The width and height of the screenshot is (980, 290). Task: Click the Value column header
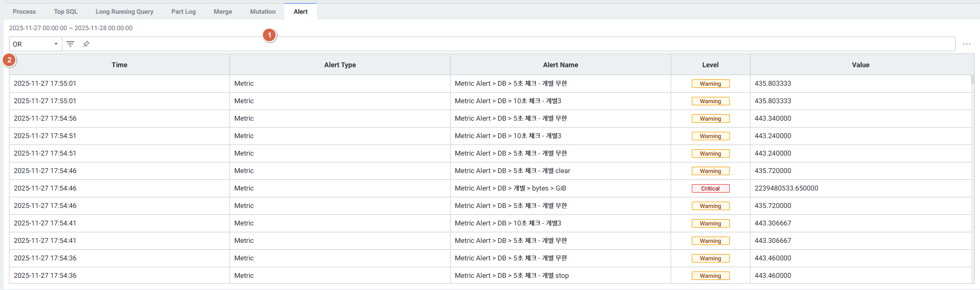pyautogui.click(x=860, y=65)
